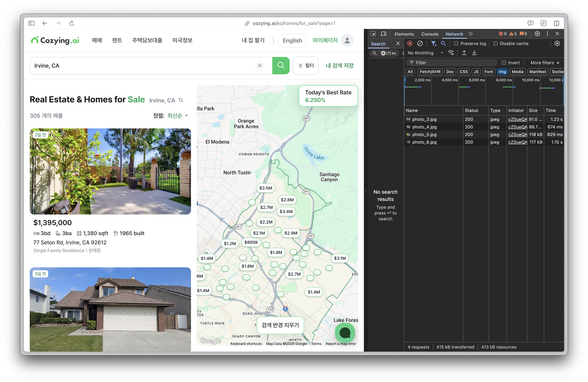Open the 렌트 navigation menu
Screen dimensions: 588x382
(117, 40)
